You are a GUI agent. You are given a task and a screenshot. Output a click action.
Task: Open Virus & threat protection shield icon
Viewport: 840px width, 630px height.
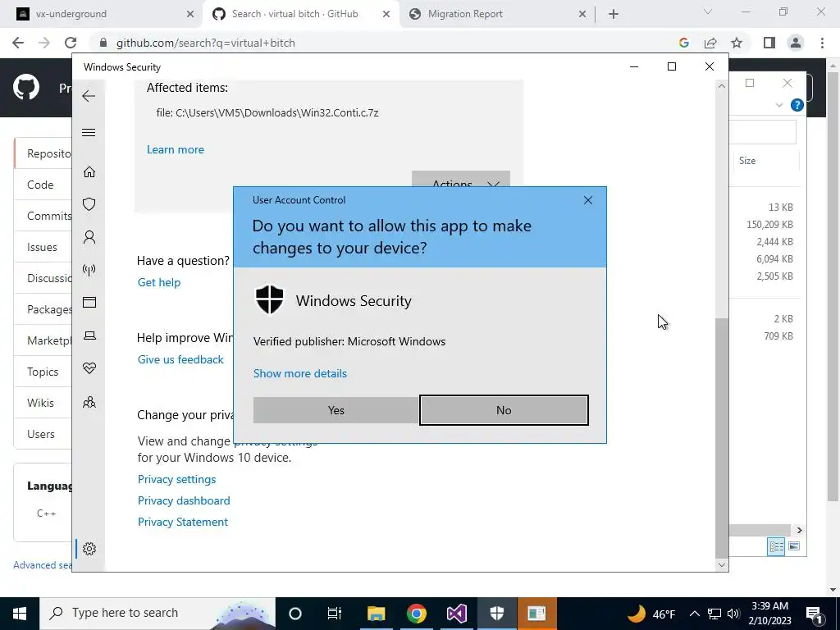click(x=89, y=204)
